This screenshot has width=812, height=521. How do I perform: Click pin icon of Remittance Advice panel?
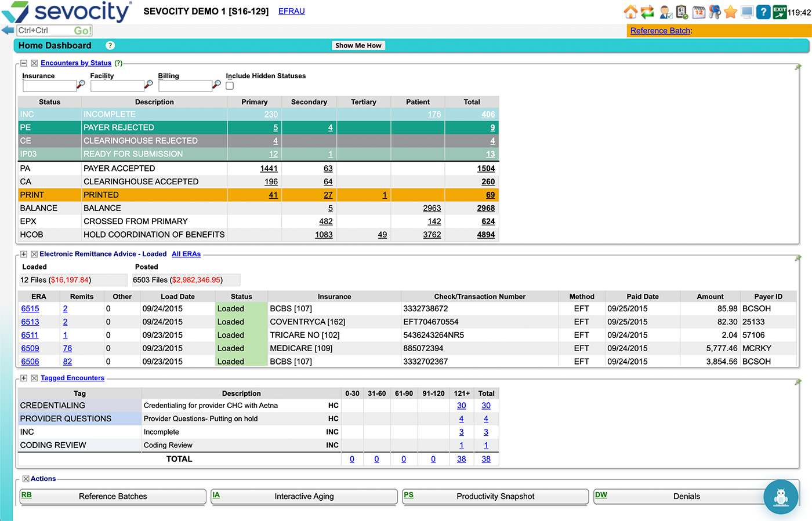pyautogui.click(x=797, y=258)
